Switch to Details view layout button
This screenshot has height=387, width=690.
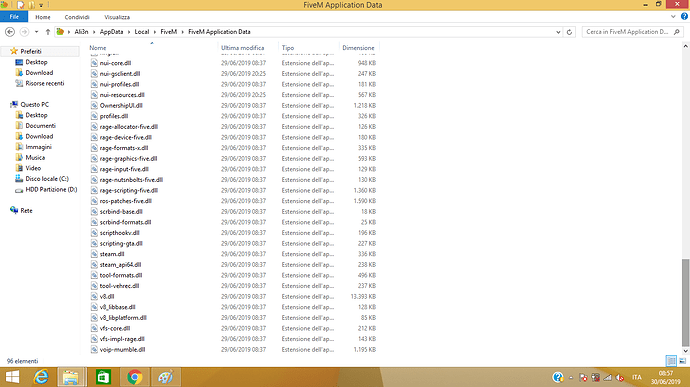tap(671, 361)
